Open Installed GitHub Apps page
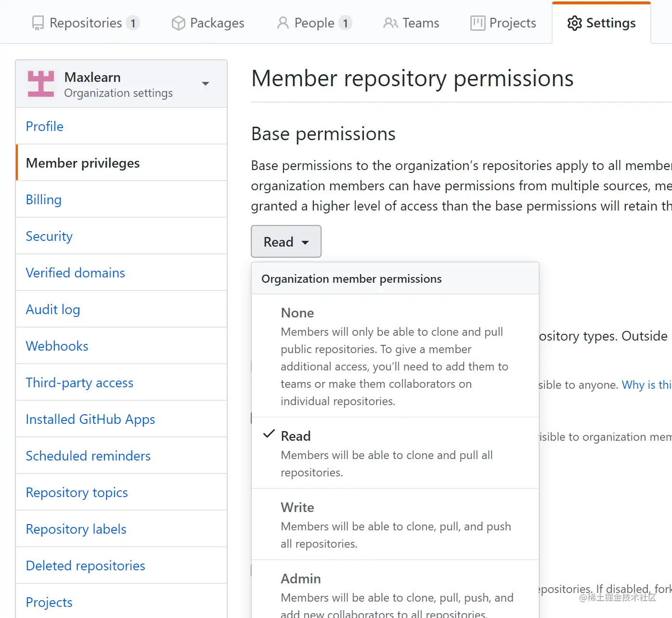672x618 pixels. click(x=90, y=420)
